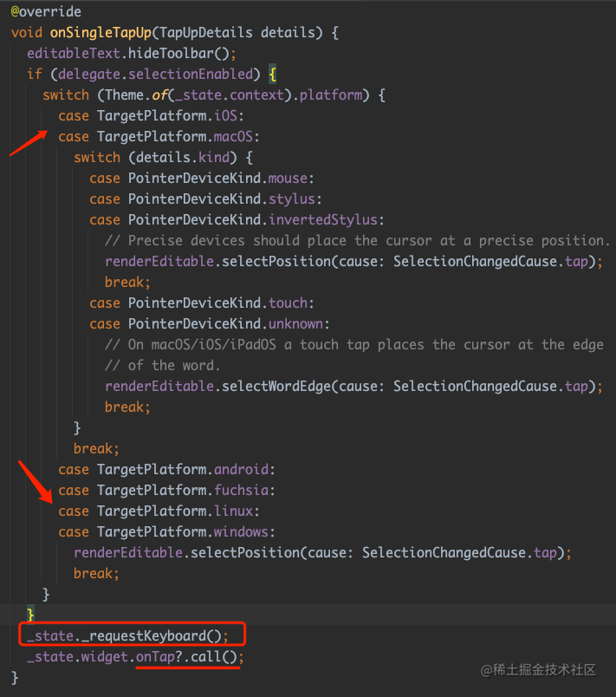This screenshot has height=697, width=616.
Task: Click break after the first selectPosition call
Action: [x=128, y=283]
